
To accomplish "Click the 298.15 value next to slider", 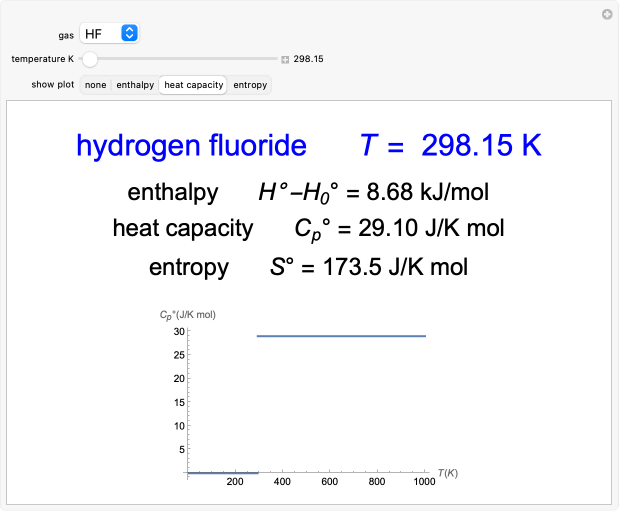I will pyautogui.click(x=308, y=59).
